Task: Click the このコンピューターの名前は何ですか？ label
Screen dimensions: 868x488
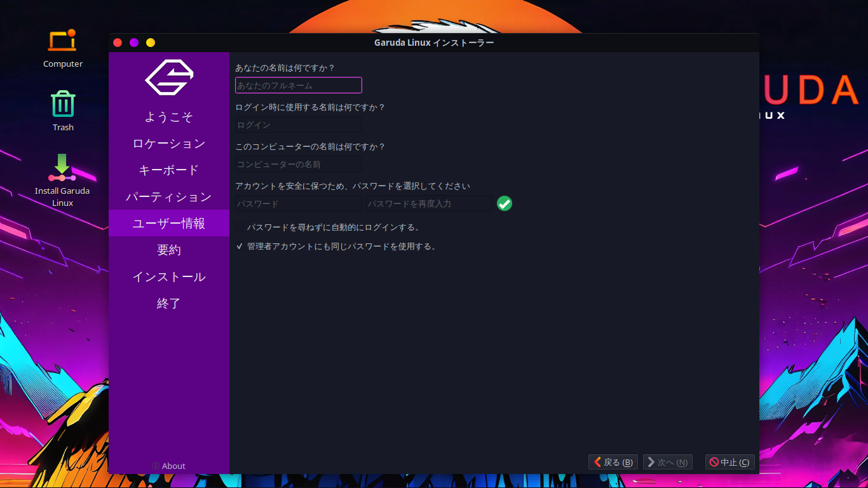Action: pyautogui.click(x=310, y=146)
